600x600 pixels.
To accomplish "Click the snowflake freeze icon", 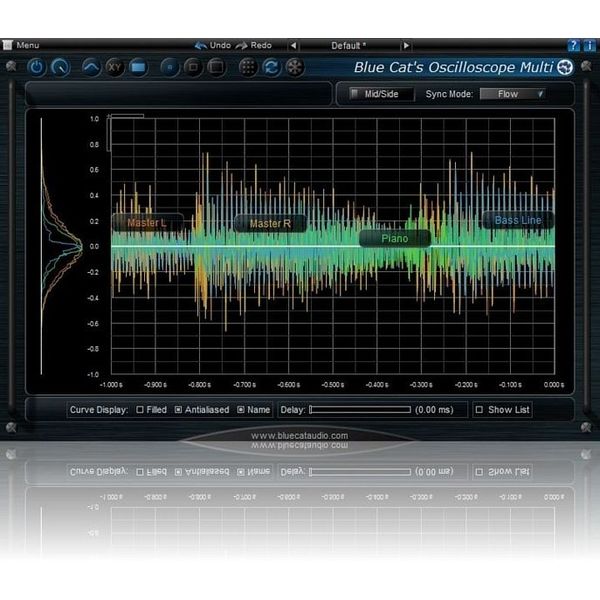I will tap(295, 67).
